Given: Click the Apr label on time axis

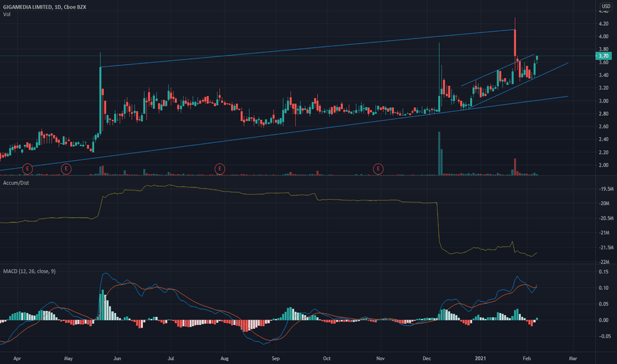Looking at the screenshot, I should click(x=17, y=359).
